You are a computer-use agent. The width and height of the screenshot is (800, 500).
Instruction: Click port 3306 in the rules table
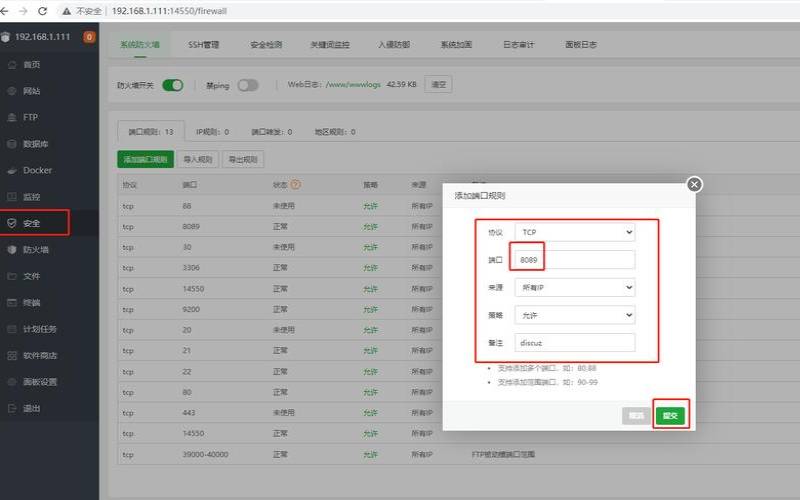[x=191, y=268]
